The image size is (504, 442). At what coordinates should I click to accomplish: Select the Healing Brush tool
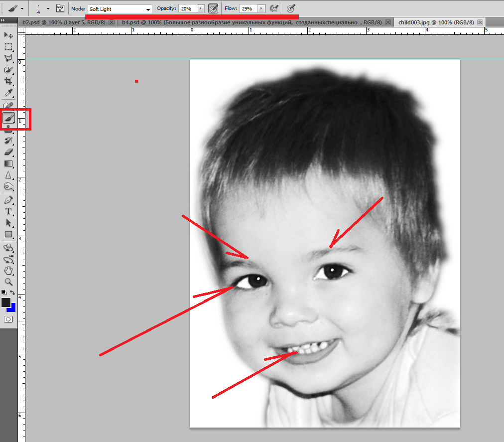(x=8, y=105)
